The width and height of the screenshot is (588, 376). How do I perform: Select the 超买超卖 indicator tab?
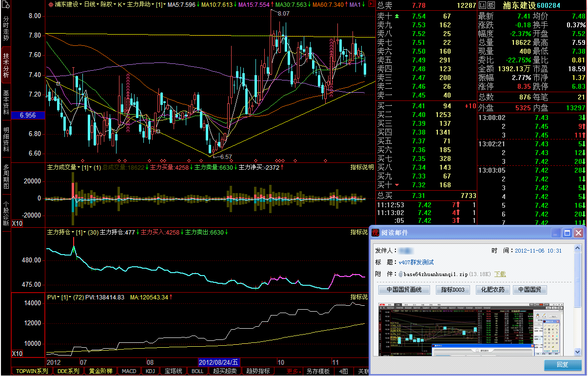225,371
